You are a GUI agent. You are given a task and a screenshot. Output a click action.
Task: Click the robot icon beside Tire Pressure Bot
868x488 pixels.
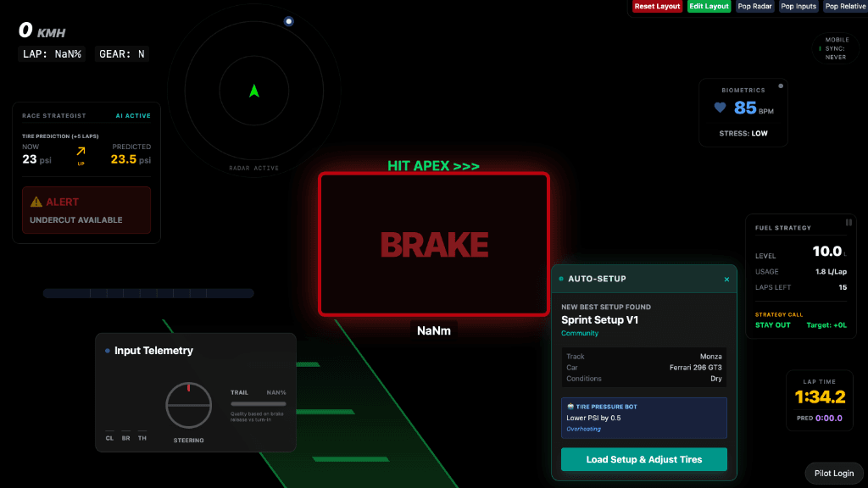pyautogui.click(x=570, y=407)
